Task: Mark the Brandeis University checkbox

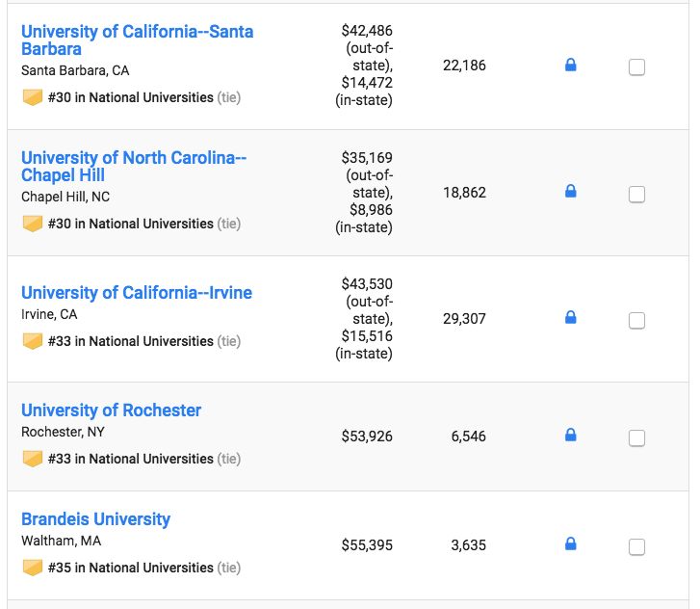Action: point(636,546)
